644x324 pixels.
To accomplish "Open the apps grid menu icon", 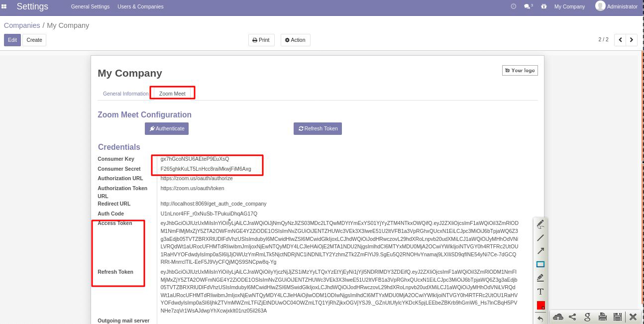I will coord(4,6).
